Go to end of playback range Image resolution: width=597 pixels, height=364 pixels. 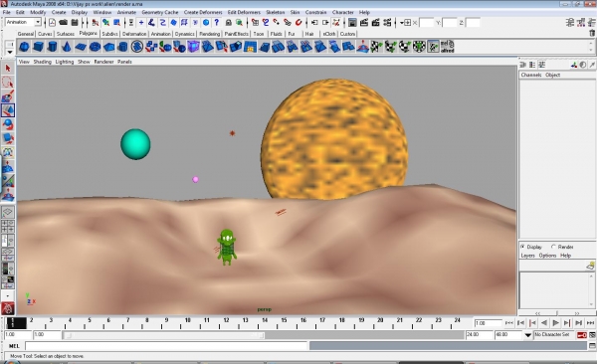[x=590, y=323]
